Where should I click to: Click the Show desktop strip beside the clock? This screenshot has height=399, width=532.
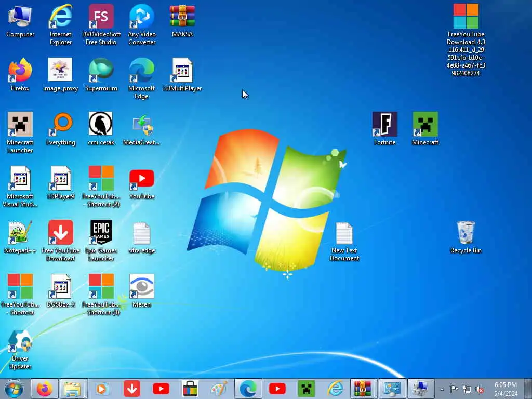(x=528, y=389)
